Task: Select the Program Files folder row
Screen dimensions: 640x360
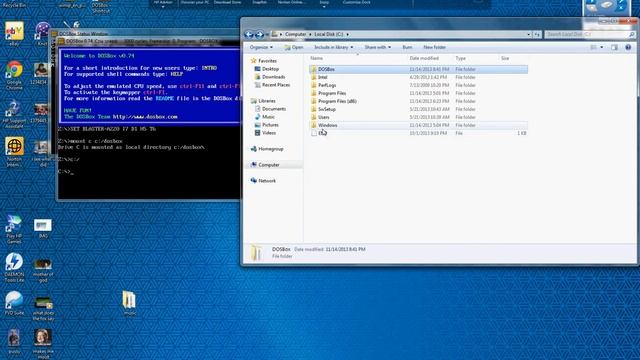Action: (x=418, y=93)
